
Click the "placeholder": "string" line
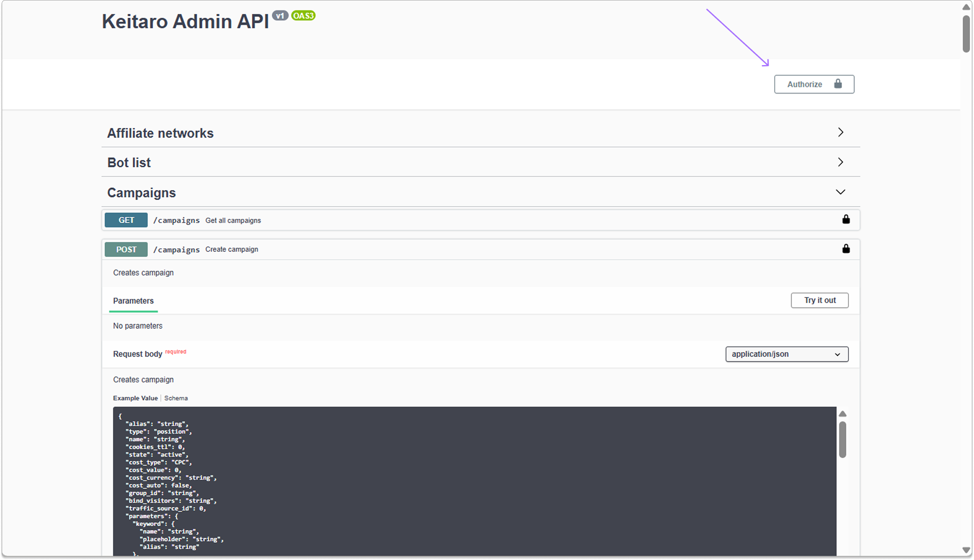182,539
